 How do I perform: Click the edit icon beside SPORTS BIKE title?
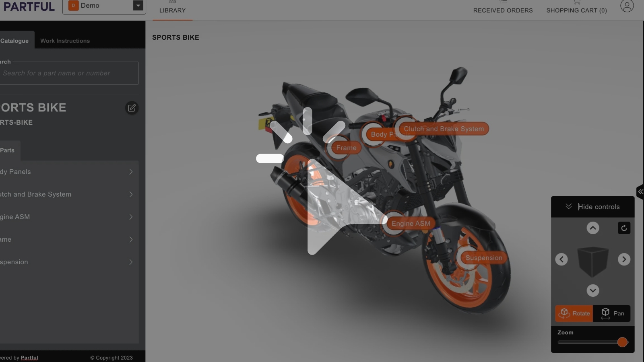coord(132,108)
